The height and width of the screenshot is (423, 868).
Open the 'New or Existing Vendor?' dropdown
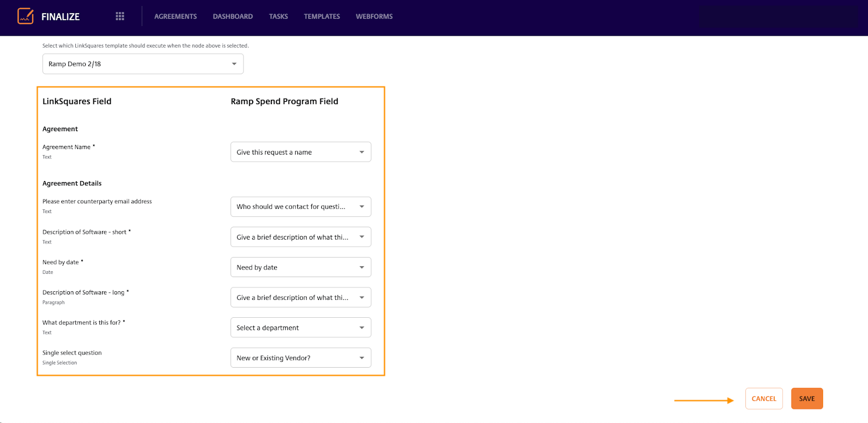[301, 358]
